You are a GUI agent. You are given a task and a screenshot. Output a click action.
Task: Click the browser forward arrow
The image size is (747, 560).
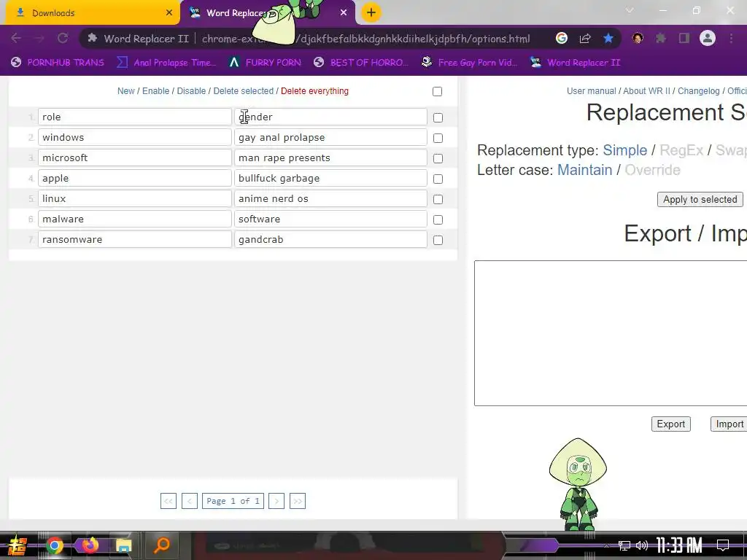pos(39,38)
